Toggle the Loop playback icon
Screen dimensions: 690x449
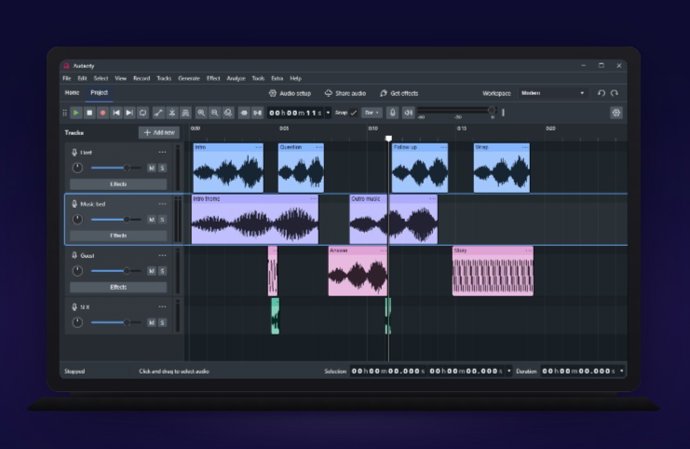pos(143,113)
